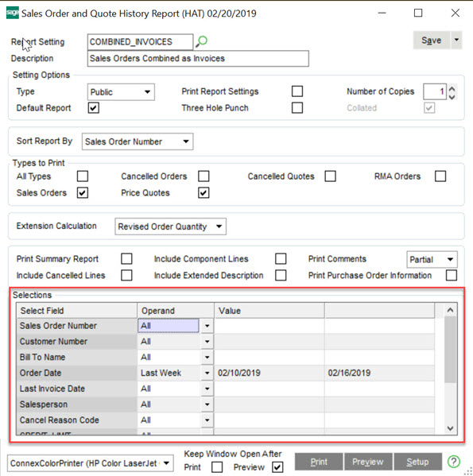This screenshot has height=476, width=473.
Task: Click the Save button
Action: (432, 40)
